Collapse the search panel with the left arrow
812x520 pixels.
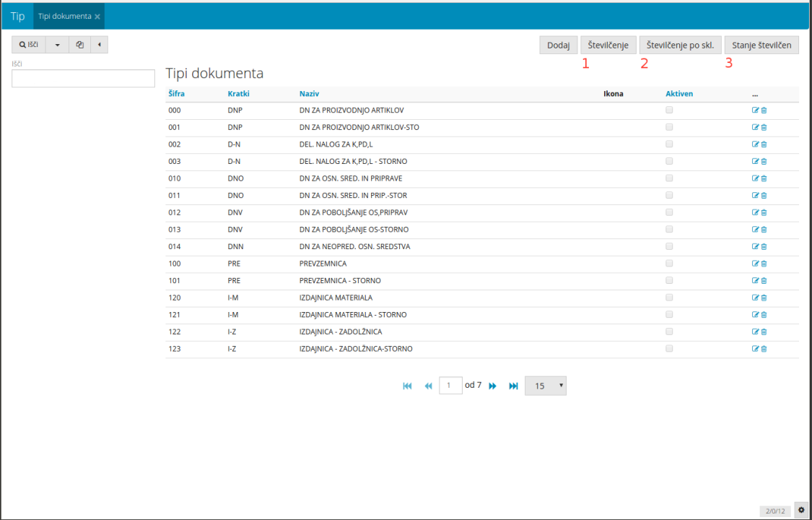(99, 45)
